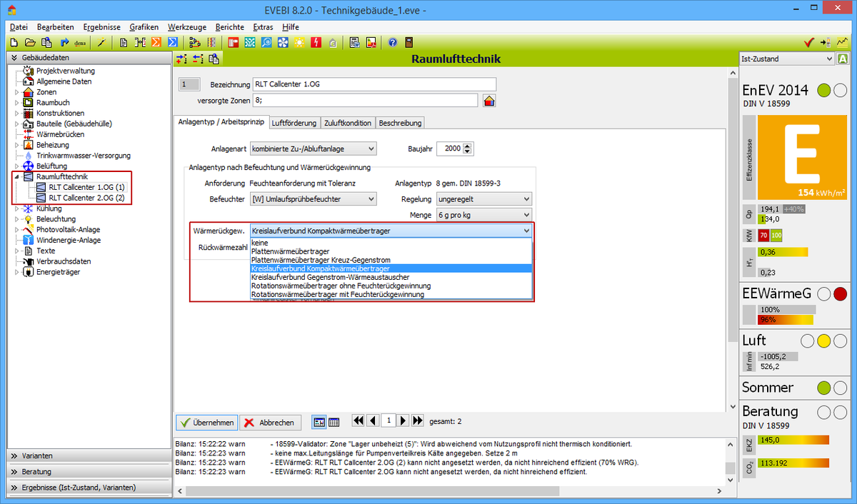
Task: Click the red checkmark icon at top right
Action: [x=809, y=43]
